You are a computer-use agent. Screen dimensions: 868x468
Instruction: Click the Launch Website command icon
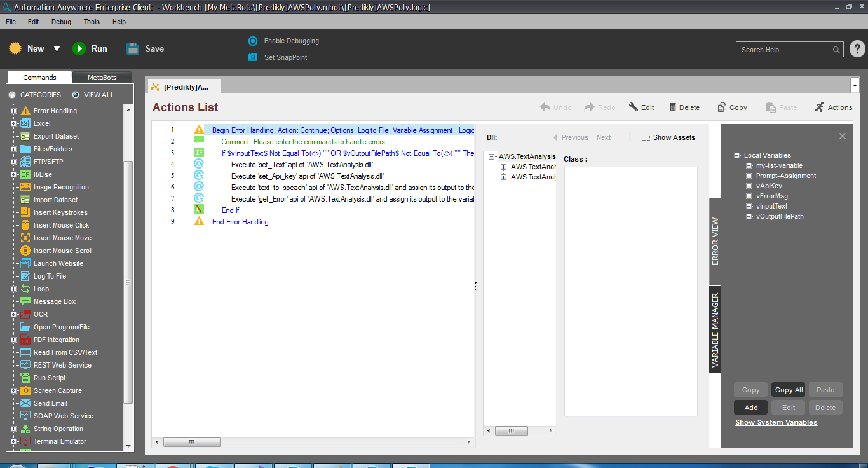tap(25, 263)
